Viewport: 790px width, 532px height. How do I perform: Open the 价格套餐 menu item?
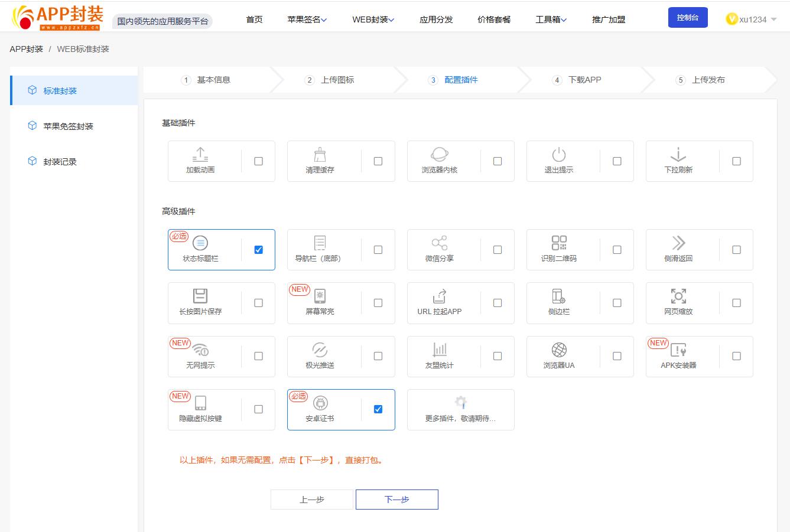coord(494,19)
